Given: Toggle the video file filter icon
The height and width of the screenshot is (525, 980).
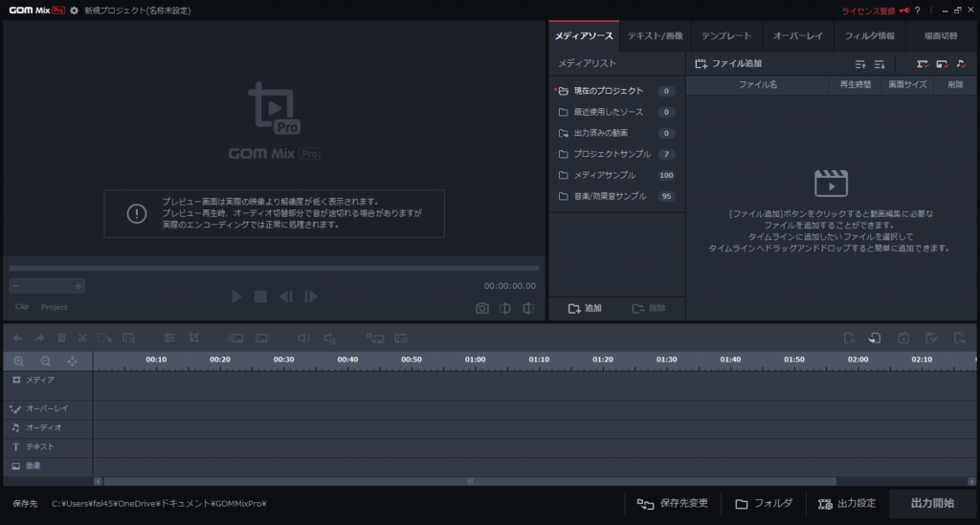Looking at the screenshot, I should tap(923, 64).
